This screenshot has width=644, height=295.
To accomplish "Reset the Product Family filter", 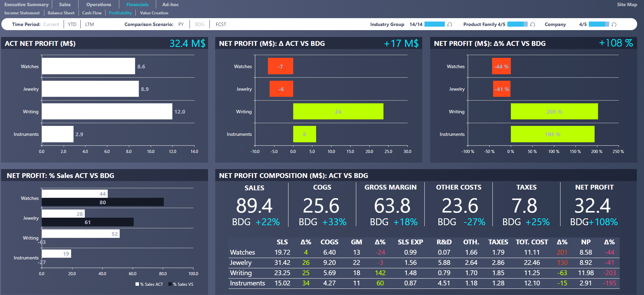I will (532, 24).
